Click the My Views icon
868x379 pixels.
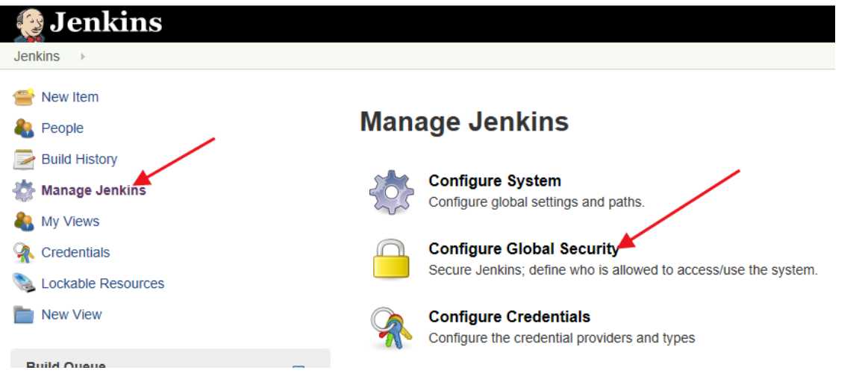[x=24, y=222]
